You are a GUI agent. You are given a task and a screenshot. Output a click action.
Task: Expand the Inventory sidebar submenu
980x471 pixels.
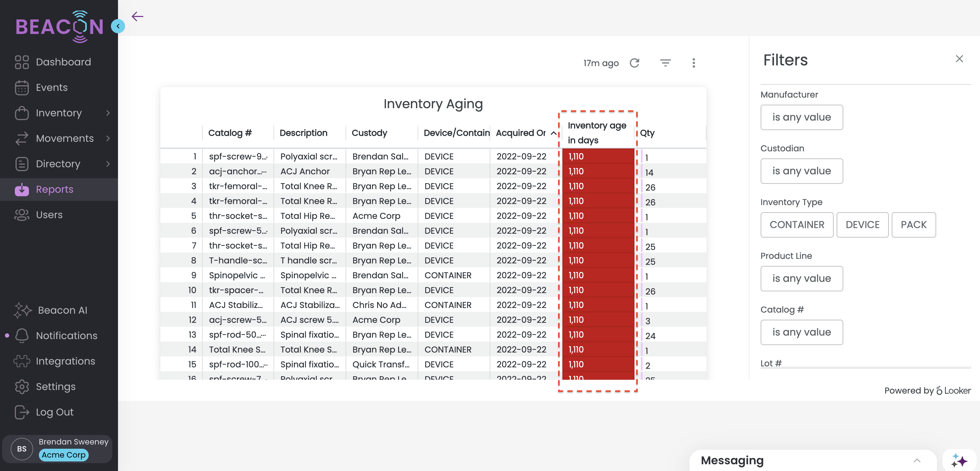pos(108,113)
